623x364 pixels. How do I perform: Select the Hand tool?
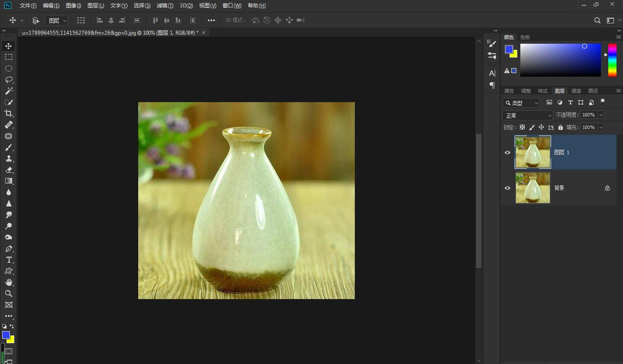click(9, 282)
